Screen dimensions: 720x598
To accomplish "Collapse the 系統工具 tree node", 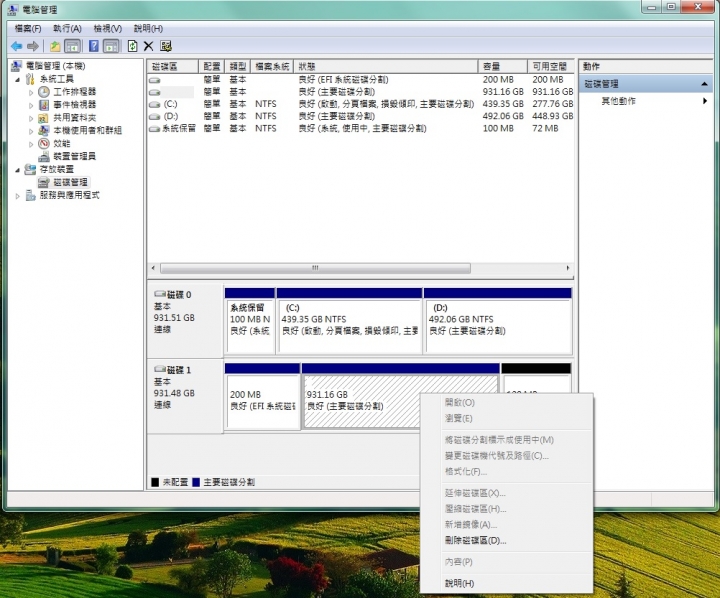I will coord(17,79).
